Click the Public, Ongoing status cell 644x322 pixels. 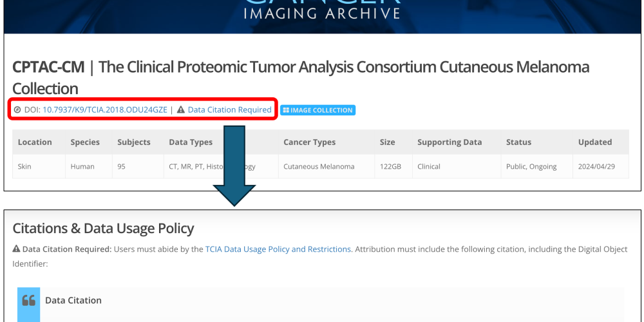pyautogui.click(x=537, y=166)
